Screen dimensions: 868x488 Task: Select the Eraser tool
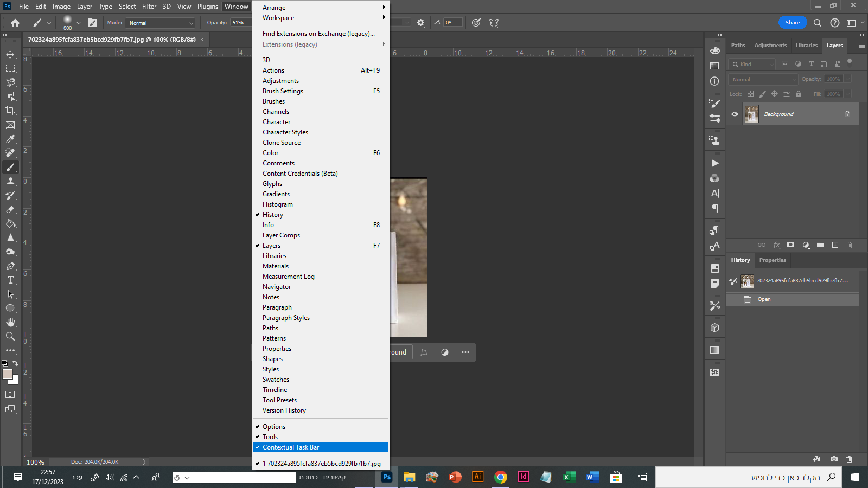(10, 209)
